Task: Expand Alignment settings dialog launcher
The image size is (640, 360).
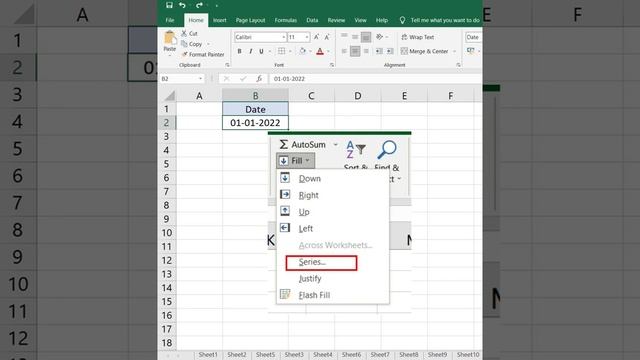Action: tap(458, 65)
